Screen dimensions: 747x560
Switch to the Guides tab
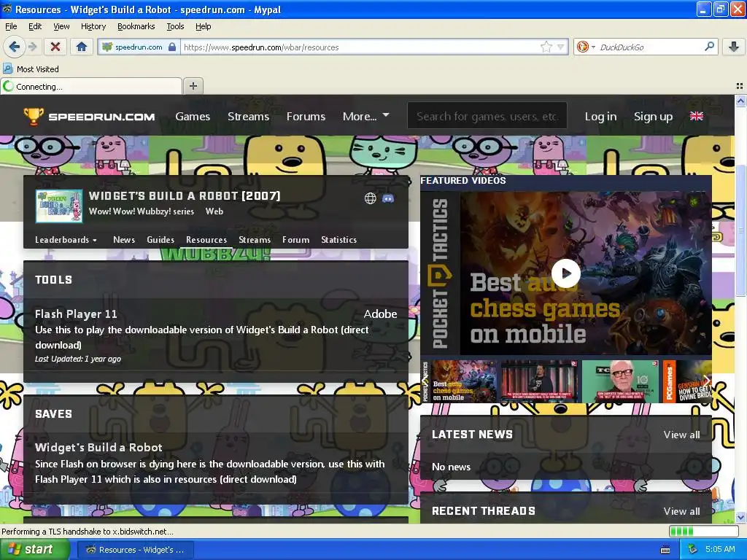pos(160,239)
